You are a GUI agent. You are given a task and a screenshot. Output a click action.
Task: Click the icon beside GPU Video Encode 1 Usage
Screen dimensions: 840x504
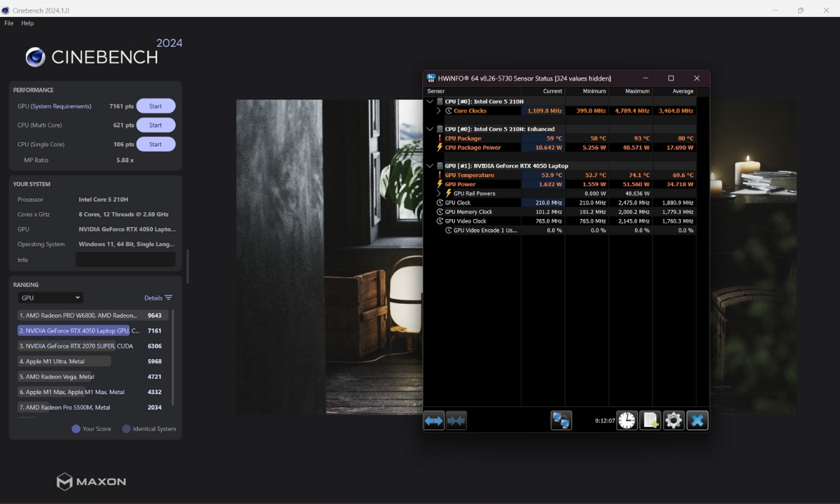point(449,230)
